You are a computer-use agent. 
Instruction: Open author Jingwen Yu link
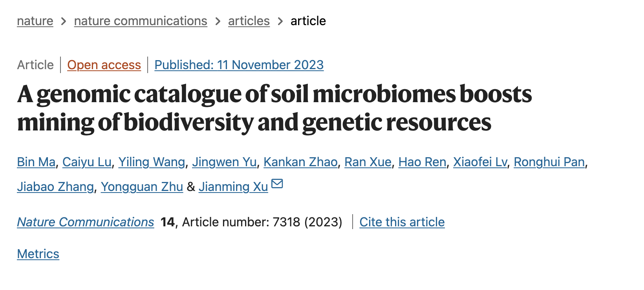224,162
